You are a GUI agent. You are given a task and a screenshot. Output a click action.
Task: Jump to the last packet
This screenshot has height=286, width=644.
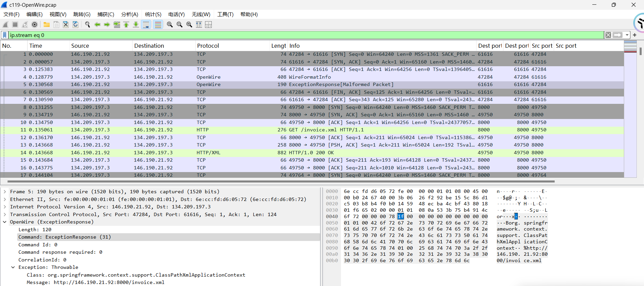click(136, 25)
